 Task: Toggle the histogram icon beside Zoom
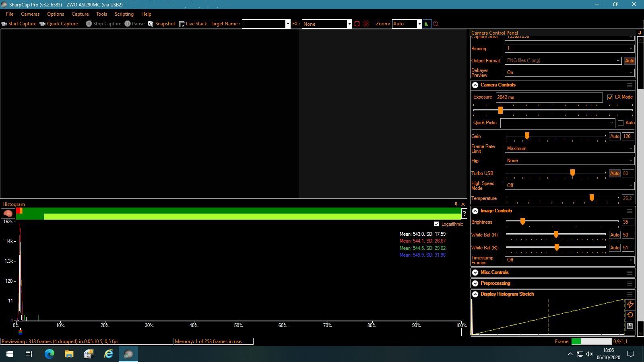pyautogui.click(x=427, y=24)
